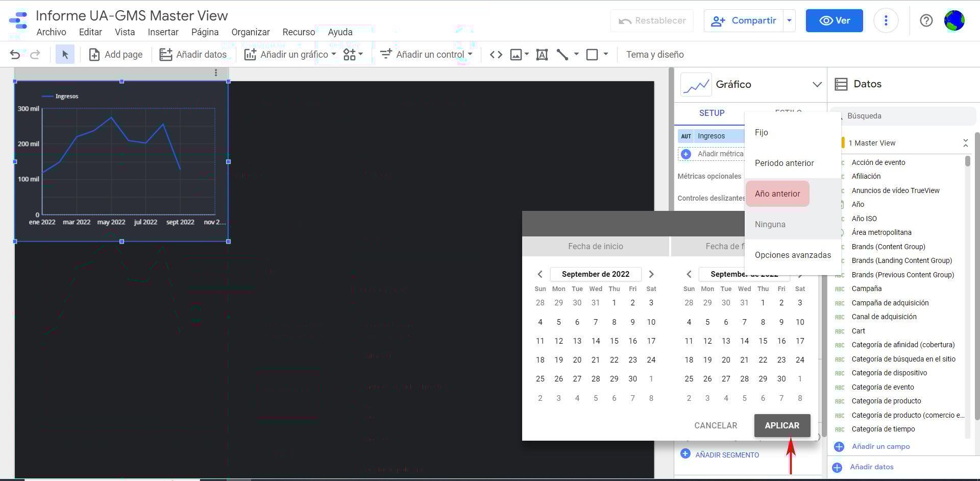The height and width of the screenshot is (481, 980).
Task: Open the account avatar
Action: pos(954,20)
